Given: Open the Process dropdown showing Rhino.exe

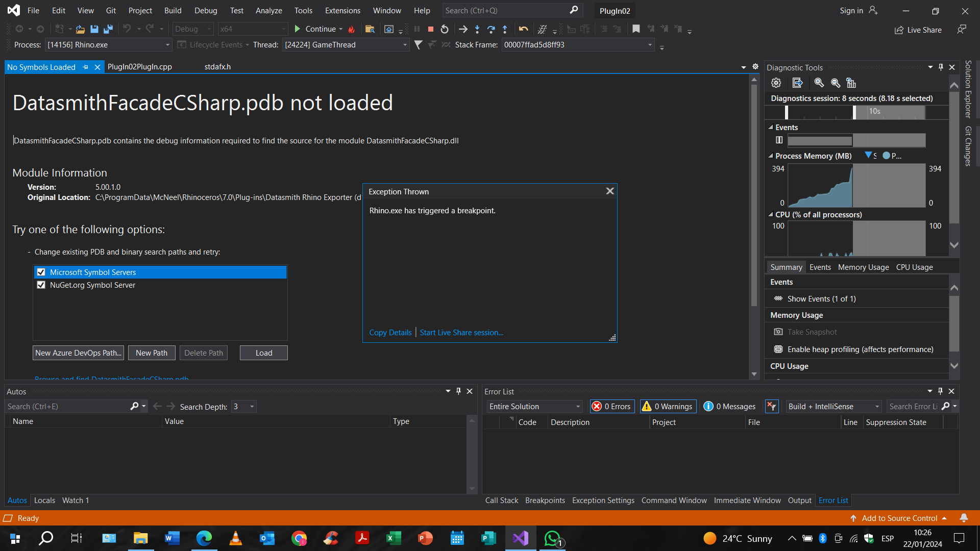Looking at the screenshot, I should point(108,45).
